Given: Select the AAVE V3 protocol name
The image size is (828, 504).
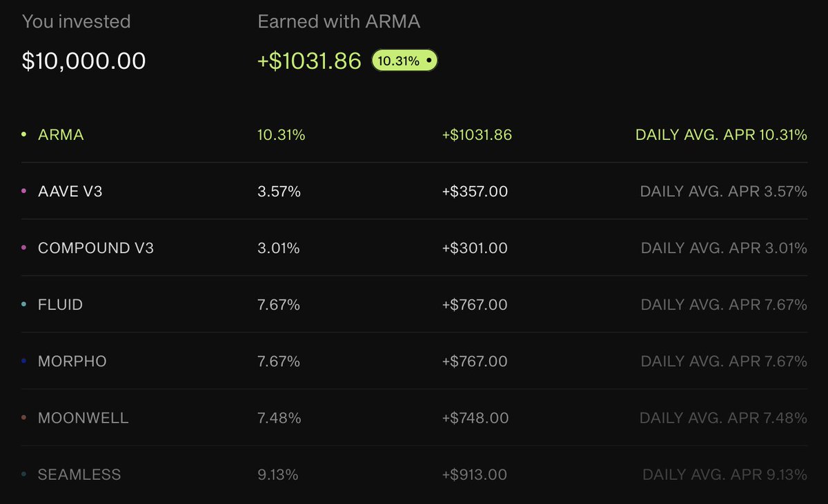Looking at the screenshot, I should tap(70, 192).
